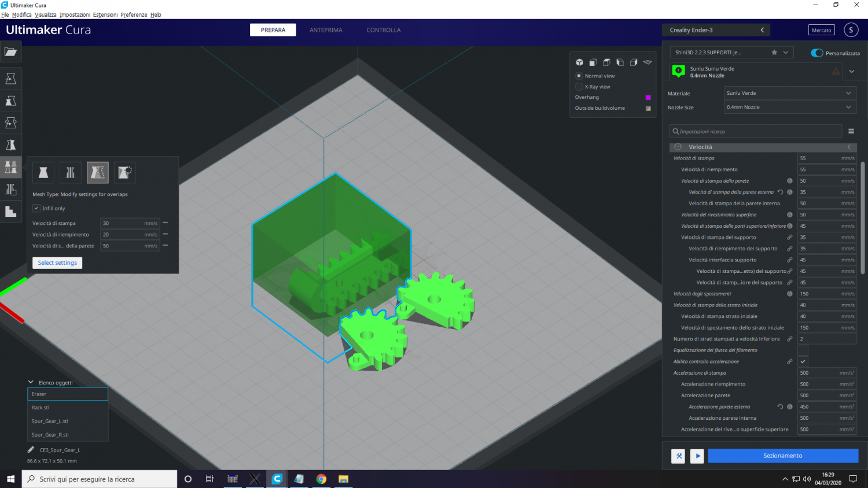Image resolution: width=868 pixels, height=488 pixels.
Task: Click the Sezionamento slice button
Action: pos(782,456)
